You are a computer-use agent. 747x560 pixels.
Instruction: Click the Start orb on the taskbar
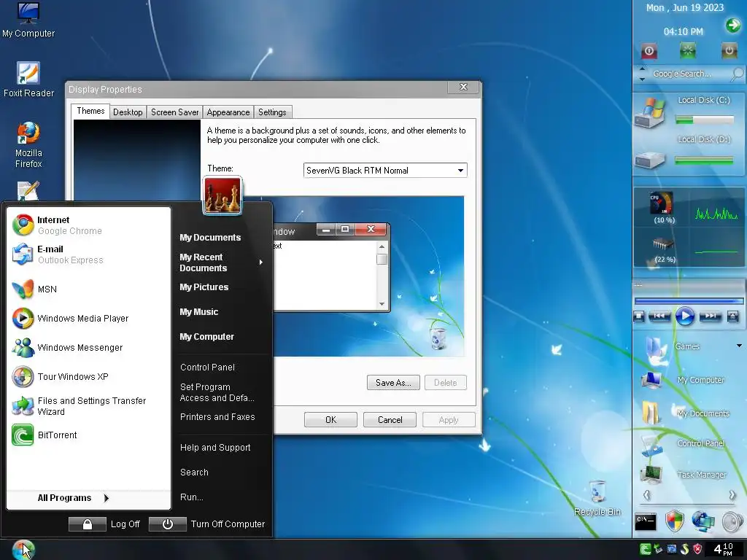click(23, 550)
